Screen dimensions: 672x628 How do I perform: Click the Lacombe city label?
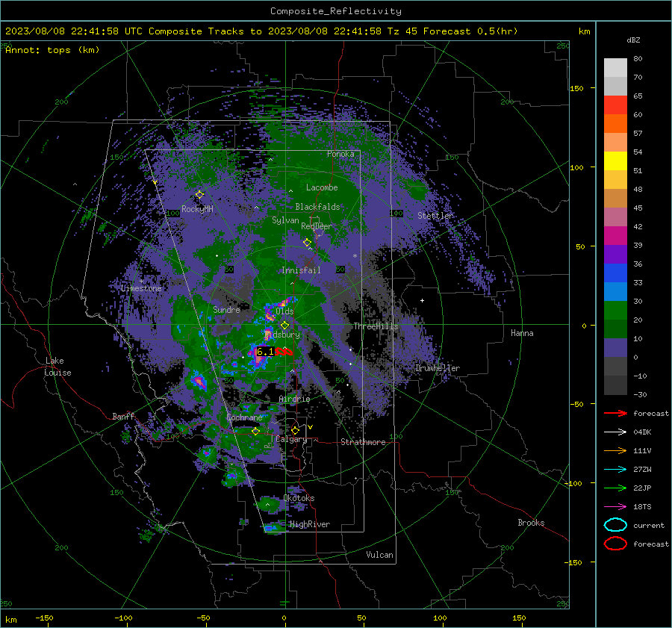(322, 187)
